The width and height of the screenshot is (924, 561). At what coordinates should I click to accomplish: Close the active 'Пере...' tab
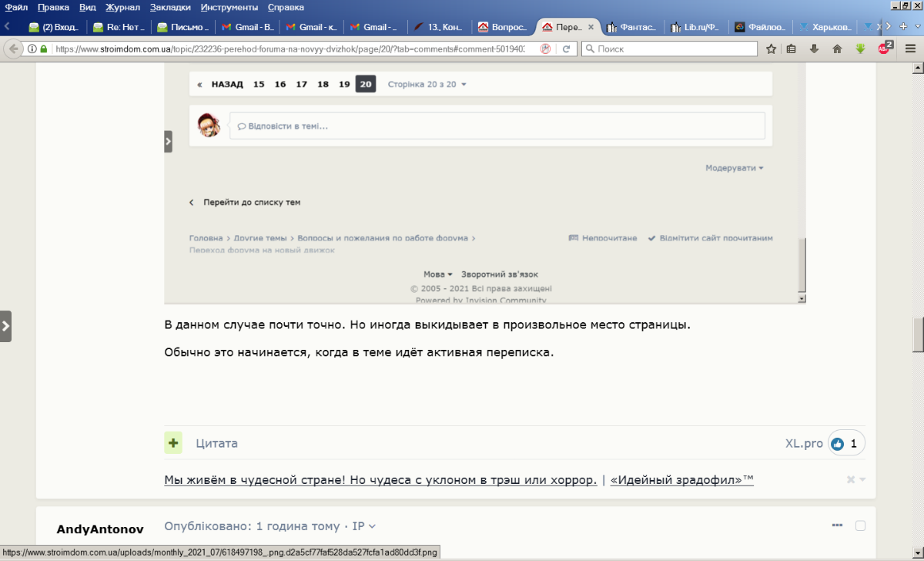[591, 27]
